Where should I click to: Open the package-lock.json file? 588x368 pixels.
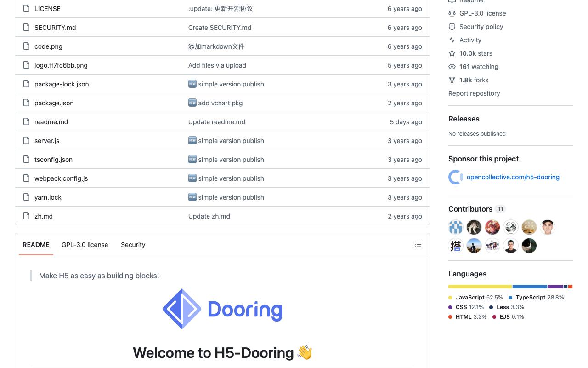click(x=62, y=84)
